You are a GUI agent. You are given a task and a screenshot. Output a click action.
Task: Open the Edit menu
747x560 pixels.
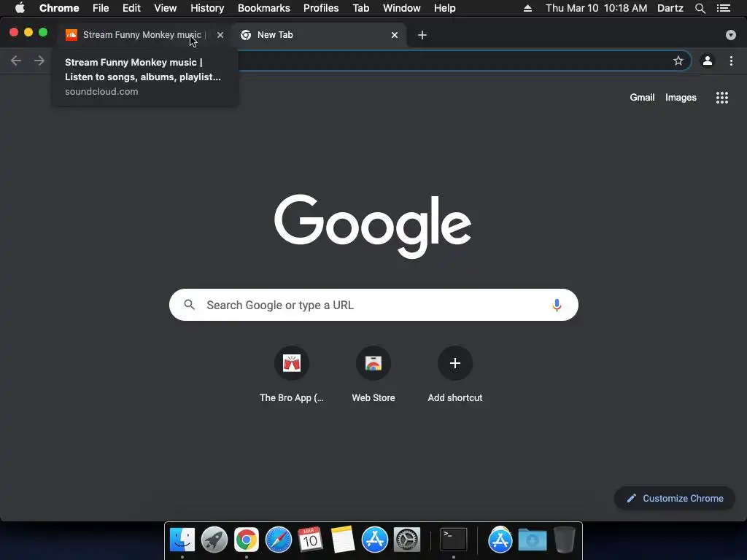[x=131, y=8]
